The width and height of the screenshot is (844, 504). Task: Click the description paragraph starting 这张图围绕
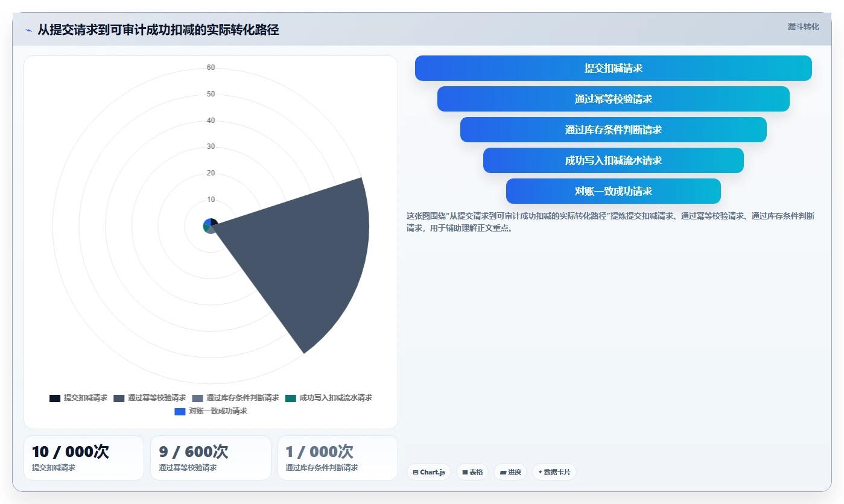click(611, 222)
